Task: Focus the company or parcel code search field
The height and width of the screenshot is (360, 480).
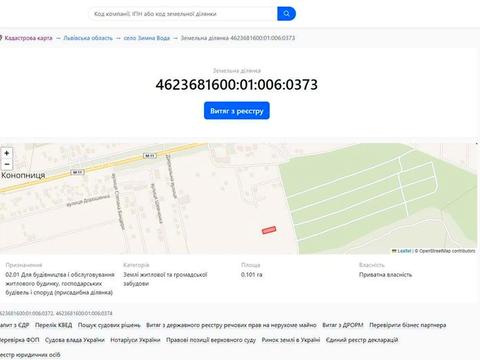Action: (x=183, y=14)
